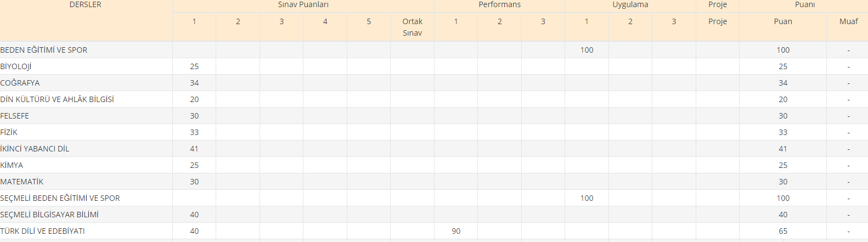This screenshot has width=868, height=242.
Task: Click the Puan column header
Action: pos(783,21)
